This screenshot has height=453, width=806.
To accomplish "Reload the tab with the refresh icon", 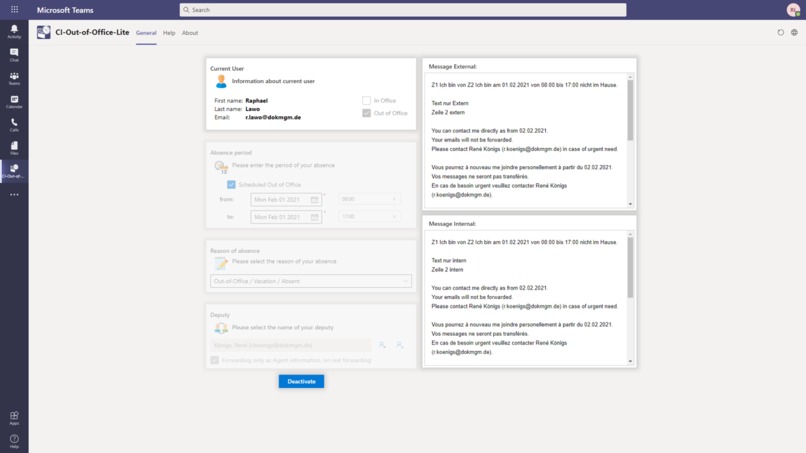I will (x=781, y=32).
